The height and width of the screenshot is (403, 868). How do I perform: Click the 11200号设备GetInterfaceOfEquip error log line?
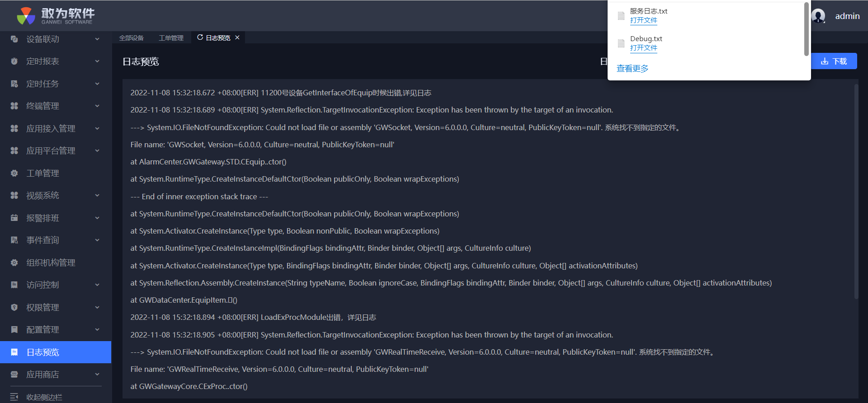(281, 93)
